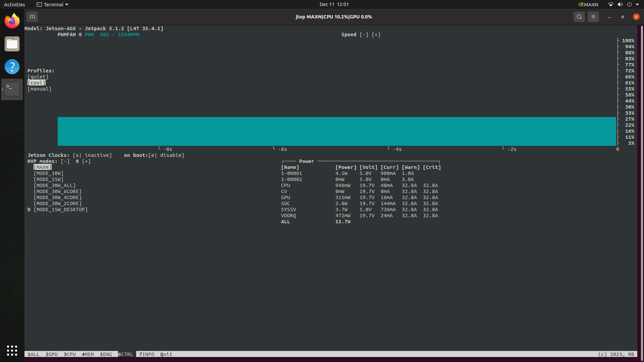Select the quiet fan profile
This screenshot has width=644, height=362.
click(38, 77)
